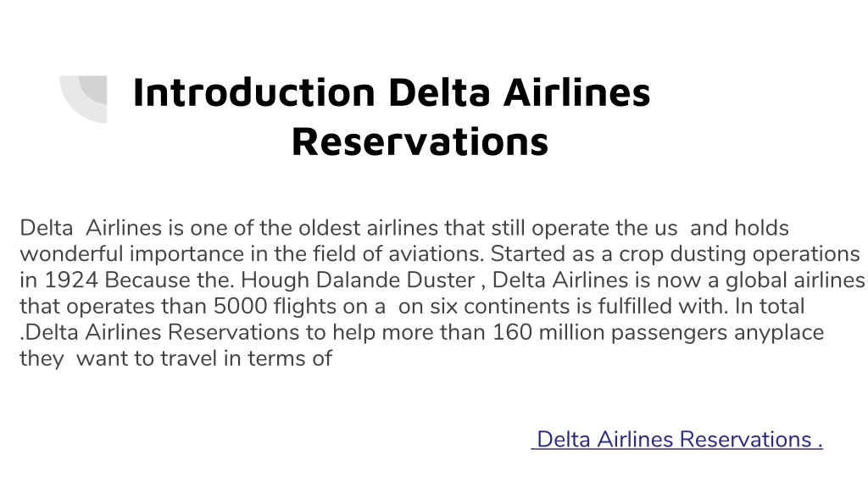
Task: Select the 'Introduction Delta Airlines' title line
Action: 392,91
